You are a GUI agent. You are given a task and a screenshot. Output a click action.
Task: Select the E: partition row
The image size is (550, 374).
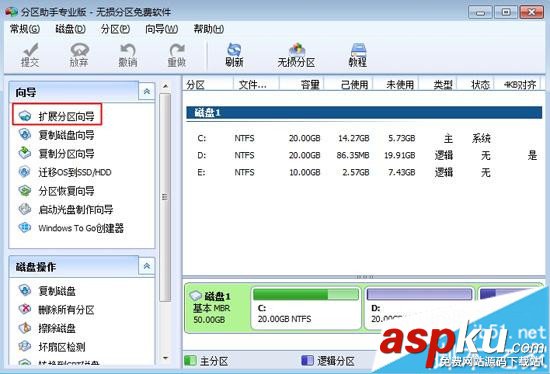click(x=364, y=172)
